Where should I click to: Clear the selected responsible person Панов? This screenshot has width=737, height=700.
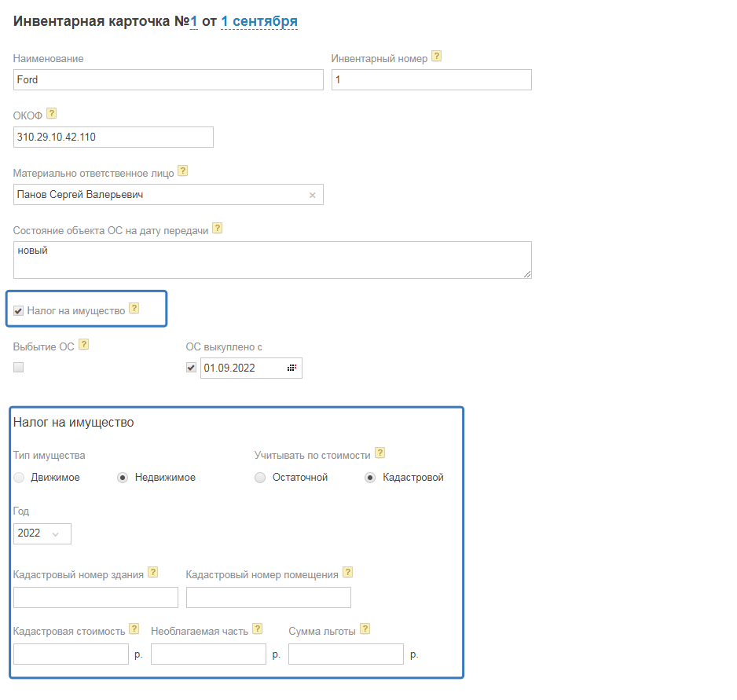coord(312,195)
